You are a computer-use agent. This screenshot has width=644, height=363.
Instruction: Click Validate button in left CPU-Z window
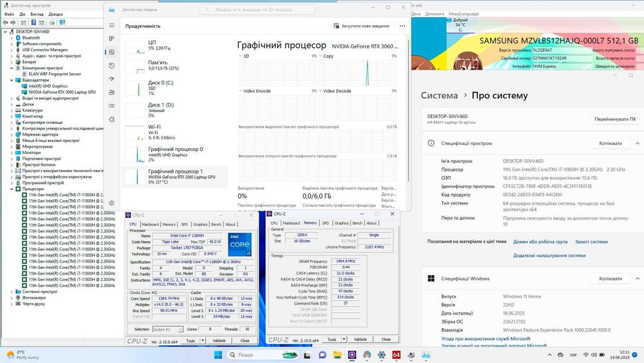[x=219, y=340]
